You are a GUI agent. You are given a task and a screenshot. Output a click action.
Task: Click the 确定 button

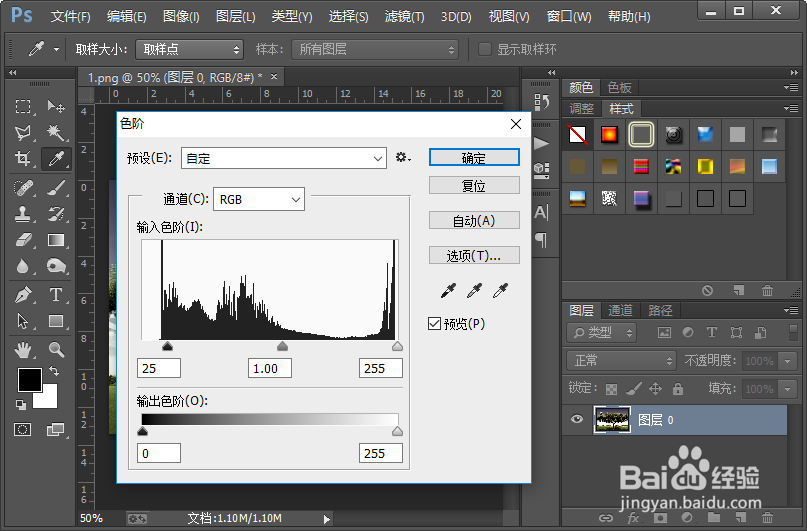pyautogui.click(x=474, y=158)
